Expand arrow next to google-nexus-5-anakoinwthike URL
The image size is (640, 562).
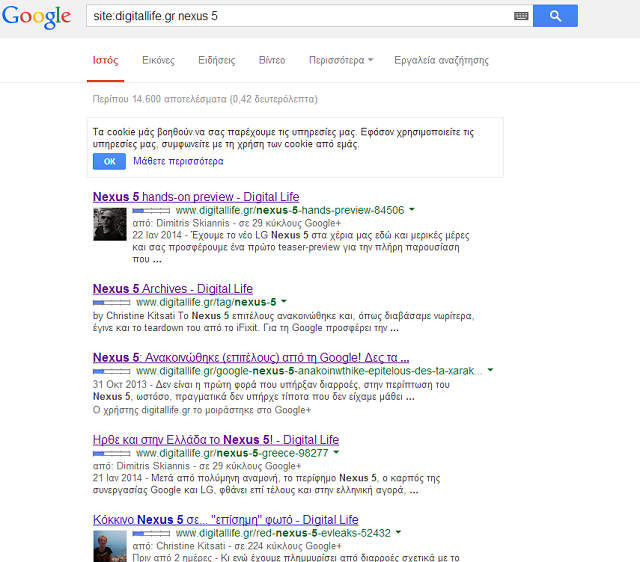pos(491,370)
